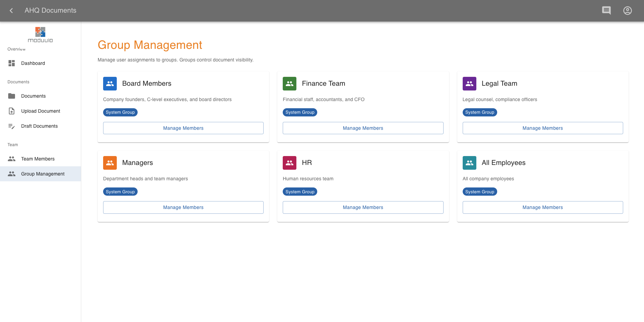Open Manage Members for All Employees

[x=543, y=207]
